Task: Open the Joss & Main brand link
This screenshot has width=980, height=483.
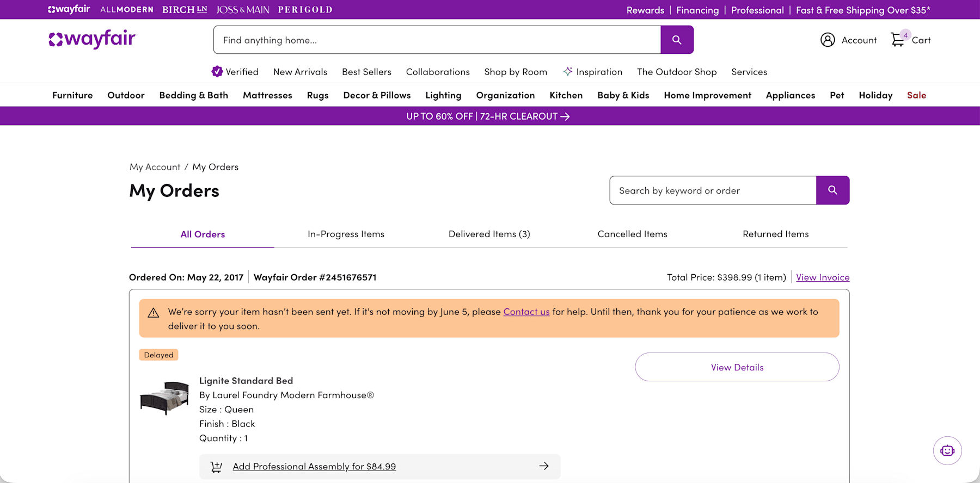Action: (x=243, y=10)
